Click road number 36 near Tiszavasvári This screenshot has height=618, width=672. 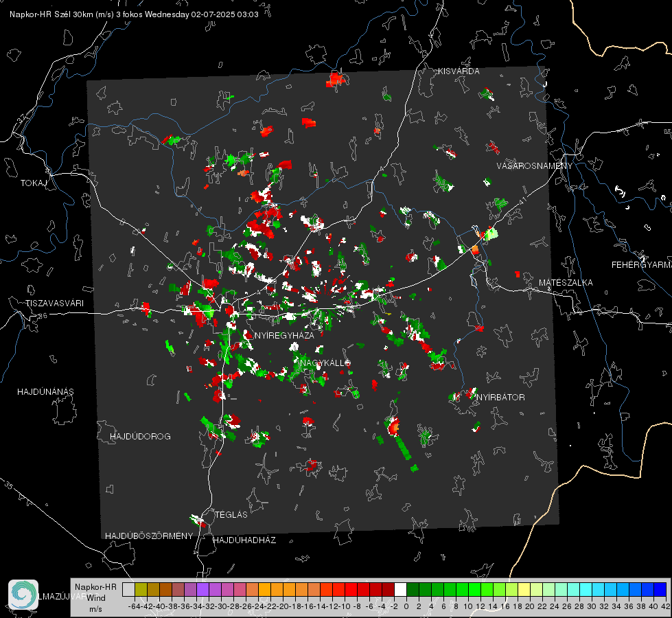[x=43, y=316]
